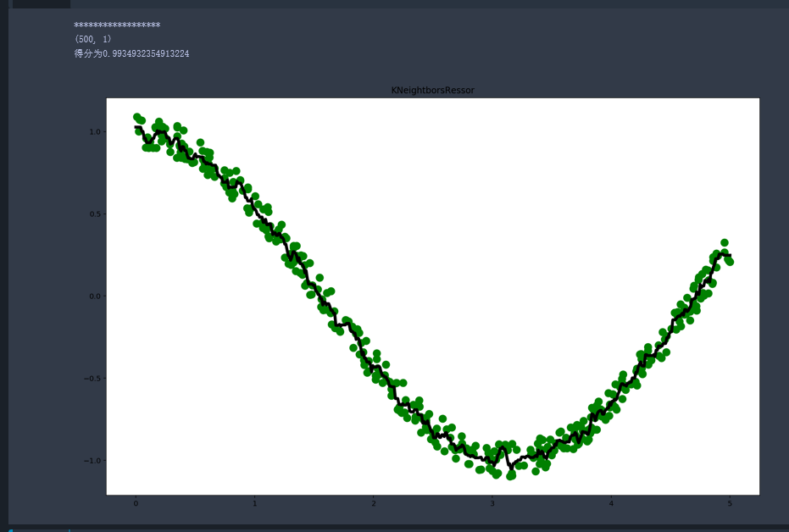Click the black curve's lowest dip near x=3
The image size is (789, 532).
coord(512,467)
